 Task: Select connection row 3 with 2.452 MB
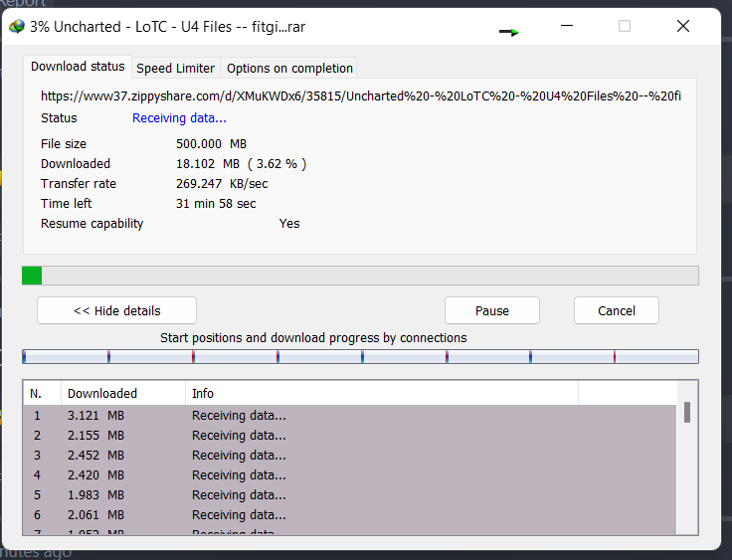point(350,455)
